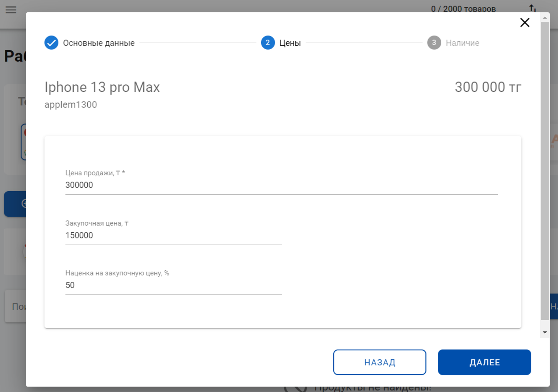Focus the Цена продажи input field
The height and width of the screenshot is (392, 558).
pos(281,185)
